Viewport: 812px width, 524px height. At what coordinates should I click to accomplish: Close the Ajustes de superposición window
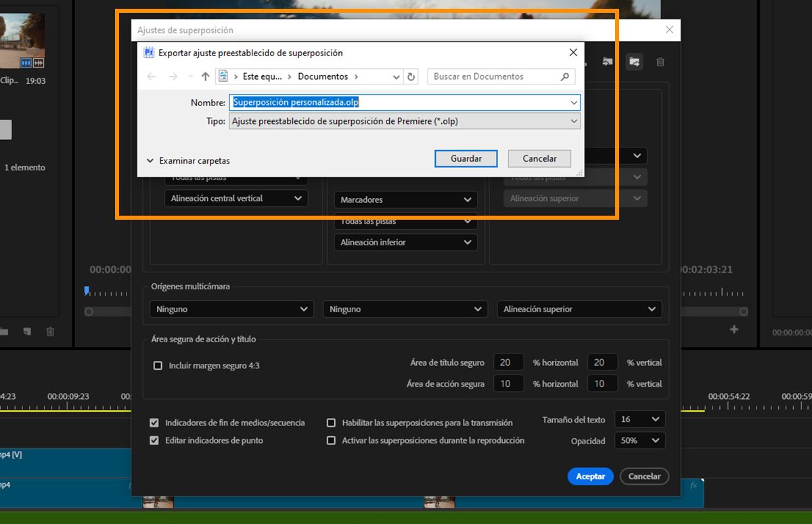[669, 30]
